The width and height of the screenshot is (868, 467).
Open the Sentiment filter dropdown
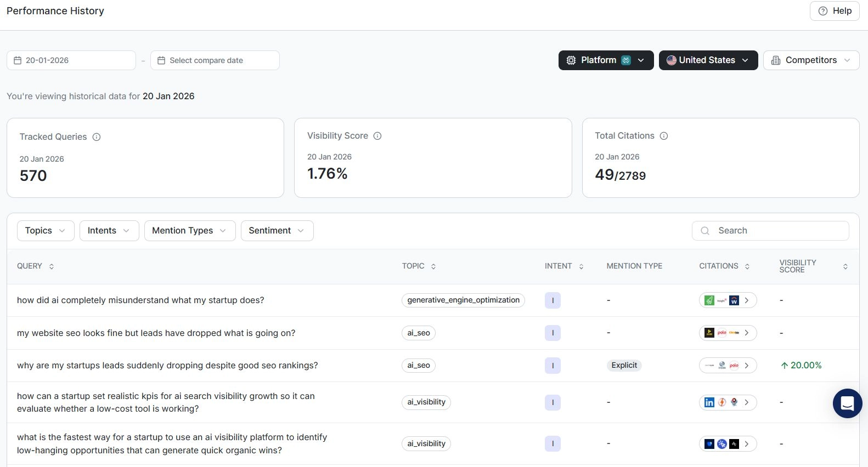tap(277, 231)
